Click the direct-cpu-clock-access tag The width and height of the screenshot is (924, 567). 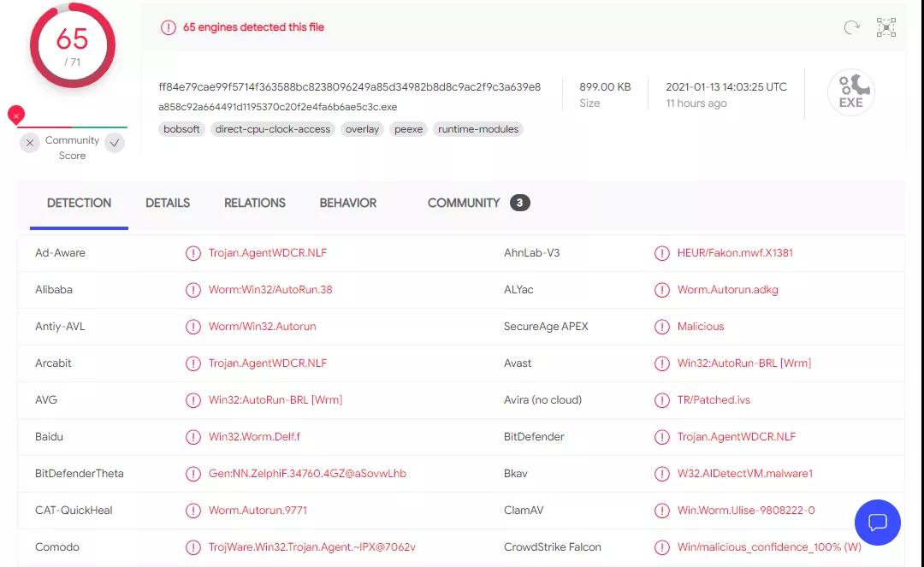[273, 129]
